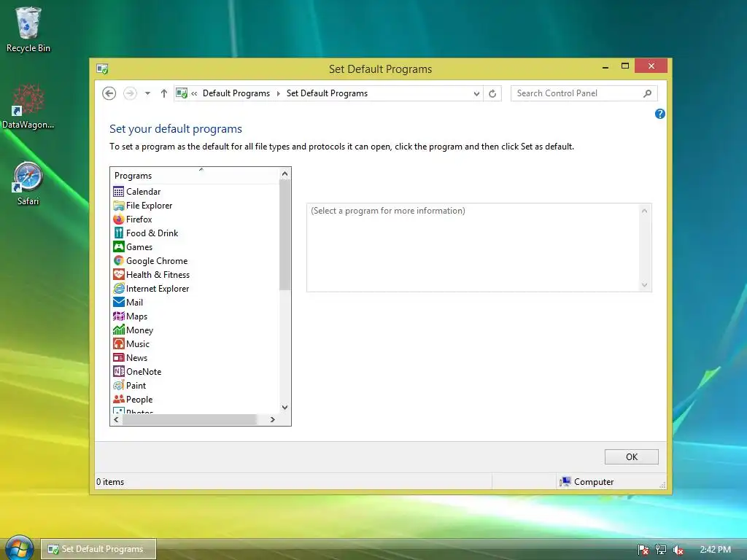Select the Money chart icon
747x560 pixels.
(x=119, y=330)
